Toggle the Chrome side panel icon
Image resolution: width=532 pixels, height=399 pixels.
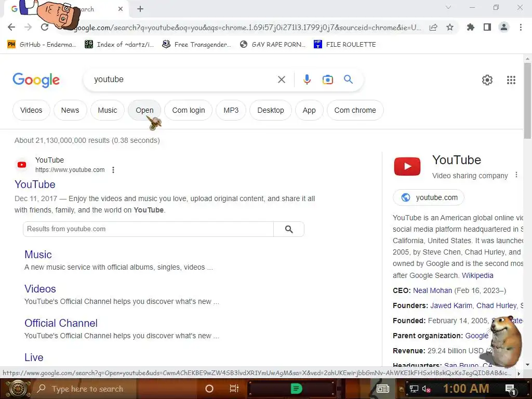pyautogui.click(x=487, y=27)
